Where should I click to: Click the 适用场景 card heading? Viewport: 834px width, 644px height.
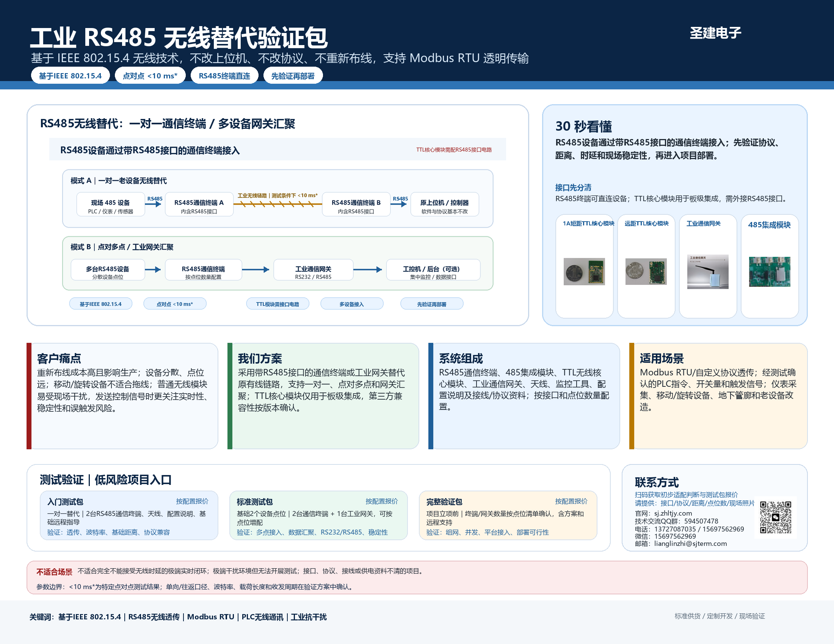[662, 359]
